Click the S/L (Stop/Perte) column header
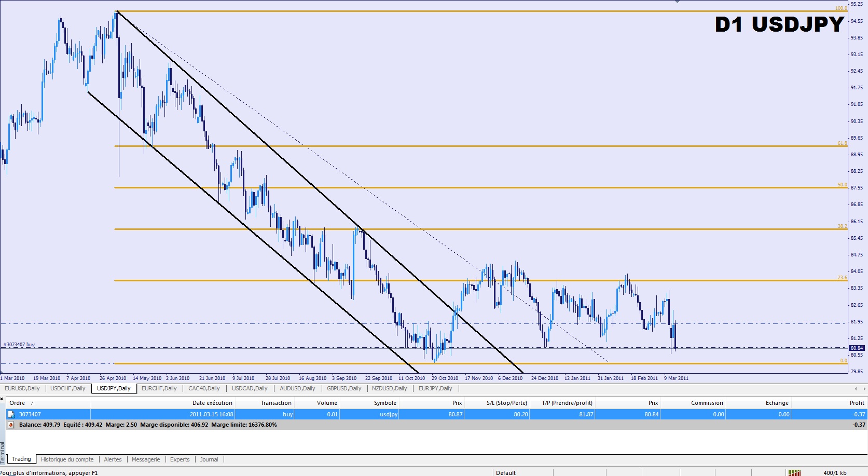Screen dimensions: 868x476 506,403
